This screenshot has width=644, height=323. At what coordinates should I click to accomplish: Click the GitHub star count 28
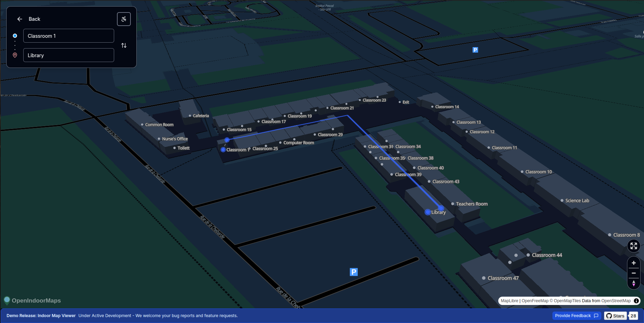[633, 316]
